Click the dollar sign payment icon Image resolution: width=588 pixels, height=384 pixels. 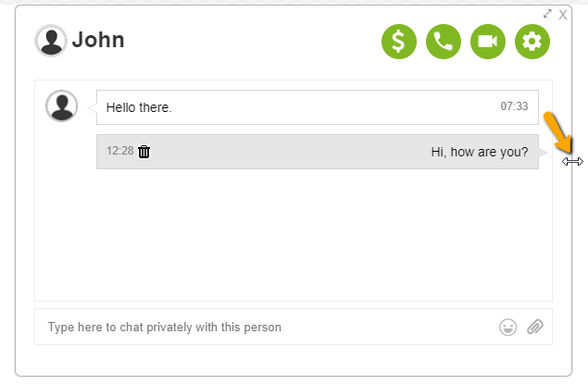point(399,42)
